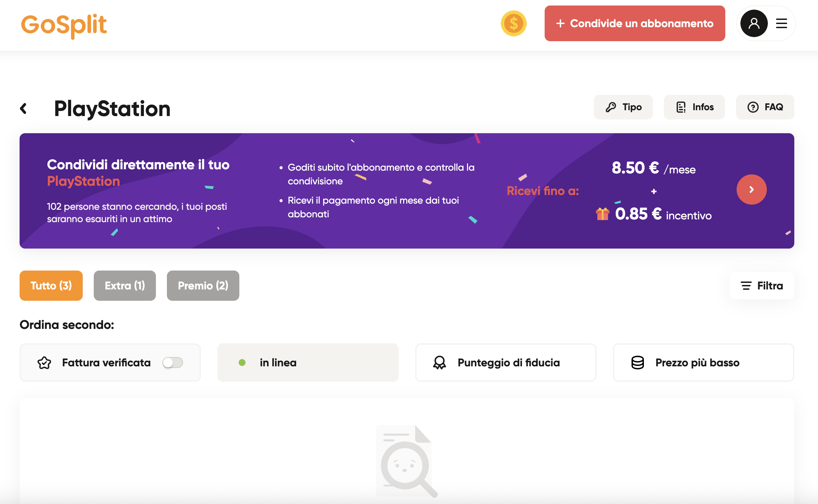
Task: Sort by Punteggio di fiducia
Action: click(505, 363)
